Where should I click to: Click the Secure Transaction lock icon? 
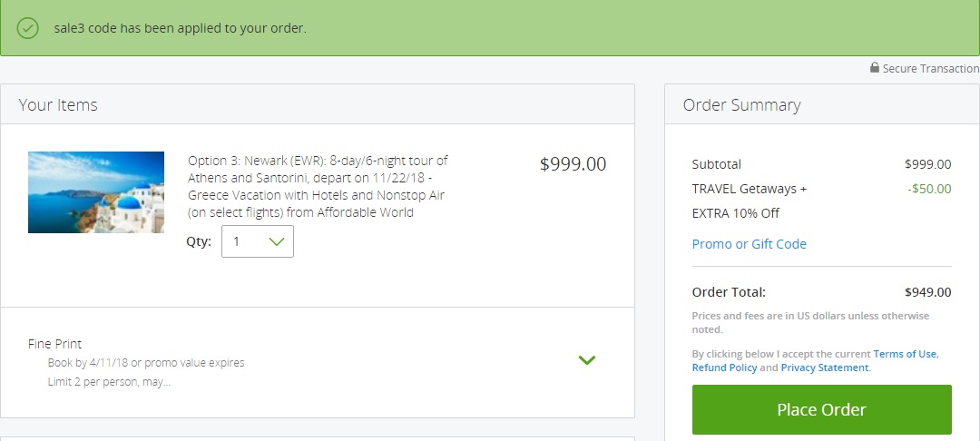pyautogui.click(x=875, y=68)
